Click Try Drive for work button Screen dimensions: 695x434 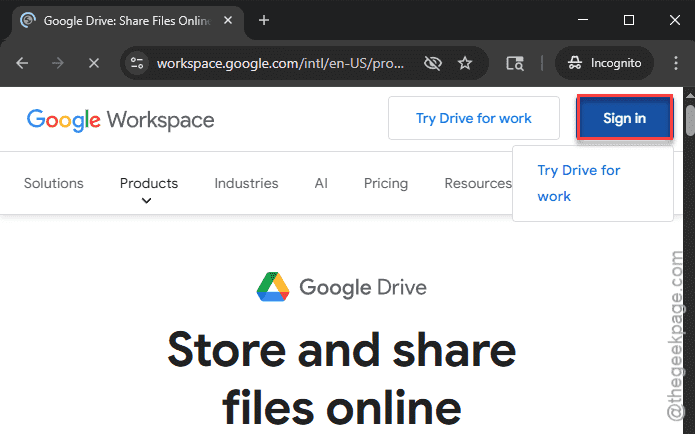click(474, 118)
